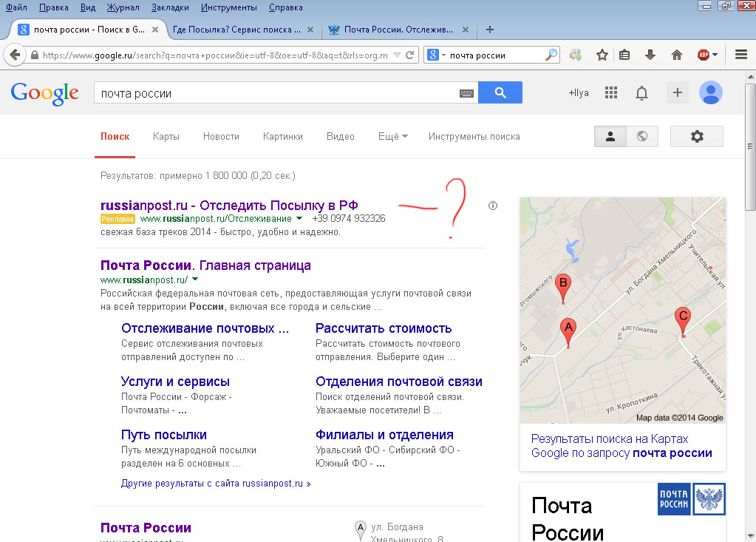Open Инструменты поиска
756x542 pixels.
coord(474,137)
